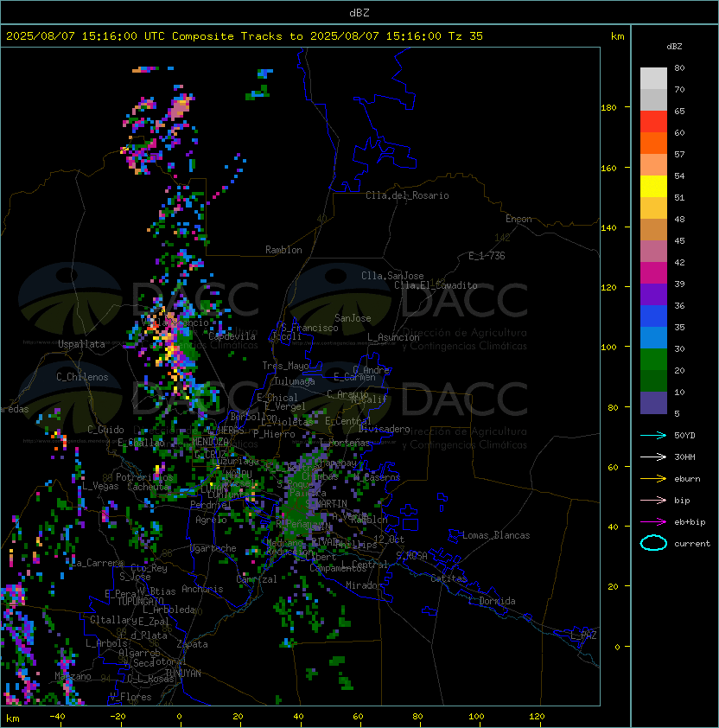Click the 'Tres_Mayo' map label

(285, 366)
